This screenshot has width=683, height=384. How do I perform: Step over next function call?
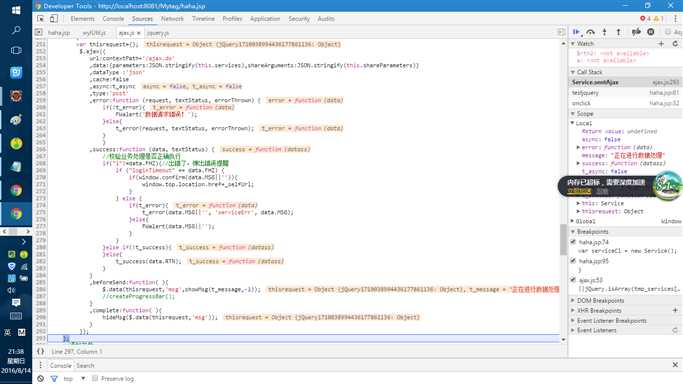coord(590,32)
